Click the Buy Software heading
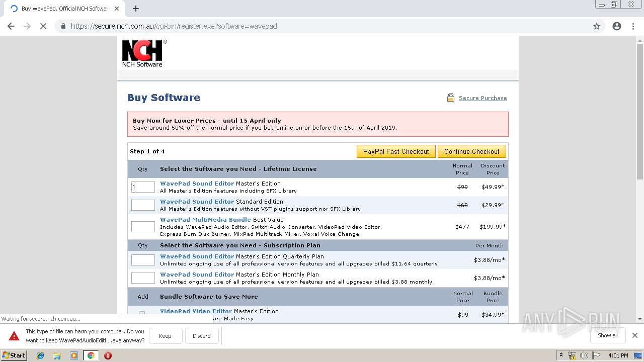 (x=164, y=98)
